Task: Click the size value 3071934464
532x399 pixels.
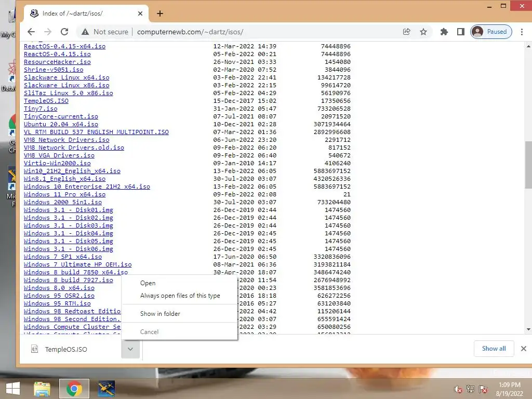Action: (332, 124)
